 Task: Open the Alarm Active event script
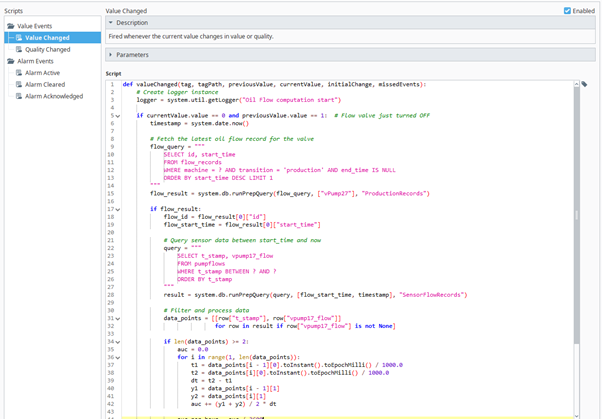[x=42, y=73]
